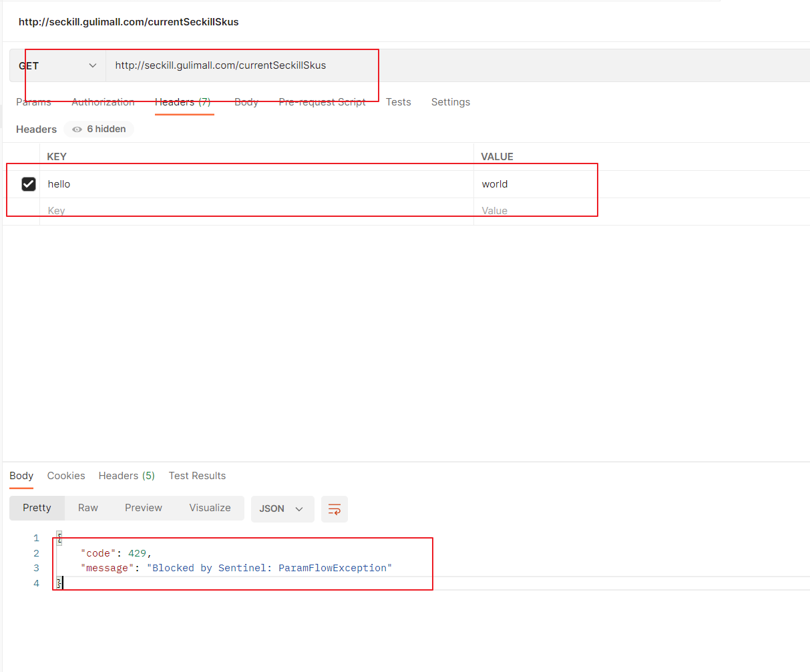Open the request Body tab
810x672 pixels.
[246, 102]
